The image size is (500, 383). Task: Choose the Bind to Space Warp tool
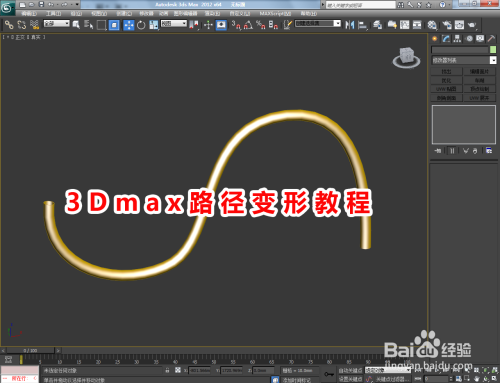coord(34,25)
